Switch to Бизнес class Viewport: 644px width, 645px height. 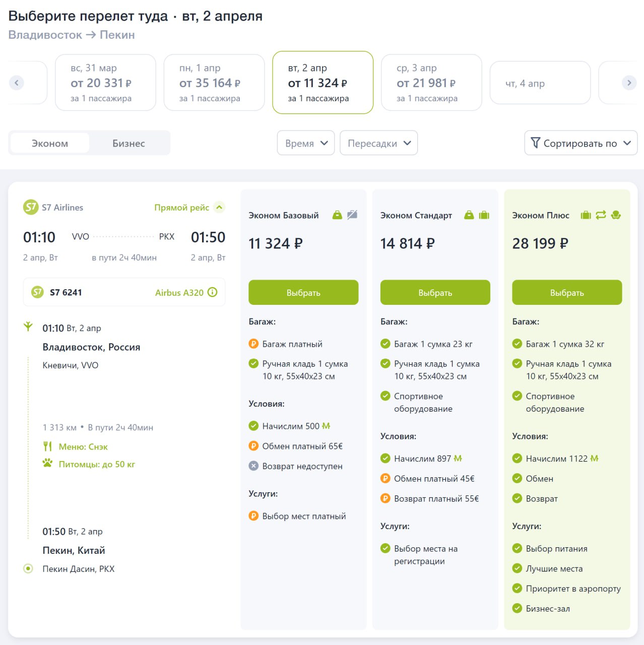[x=128, y=143]
